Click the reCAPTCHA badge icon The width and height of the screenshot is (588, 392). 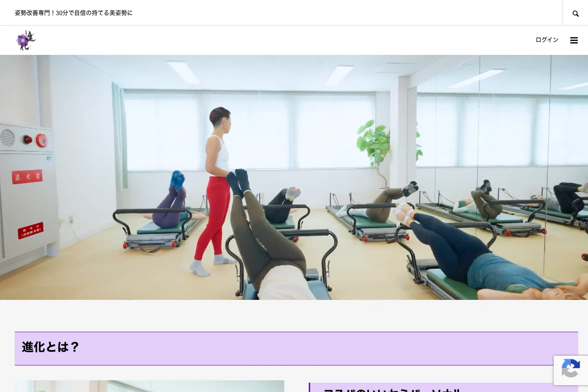point(571,369)
